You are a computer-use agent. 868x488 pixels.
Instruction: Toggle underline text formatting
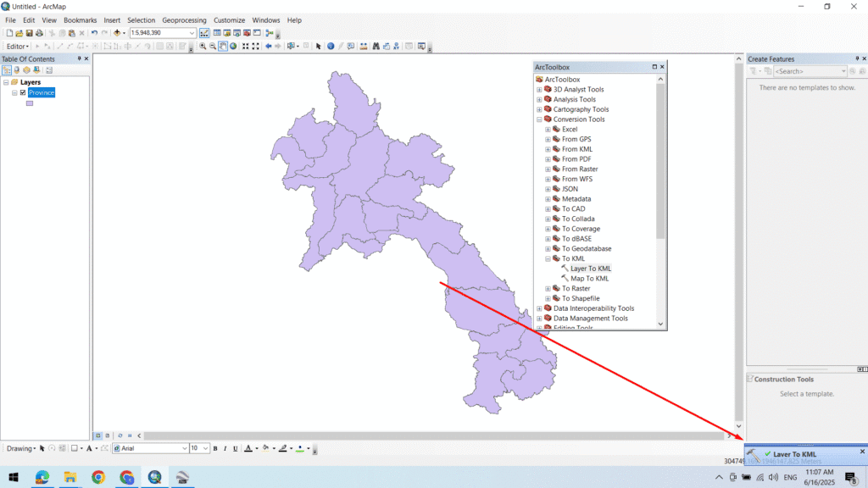point(236,449)
